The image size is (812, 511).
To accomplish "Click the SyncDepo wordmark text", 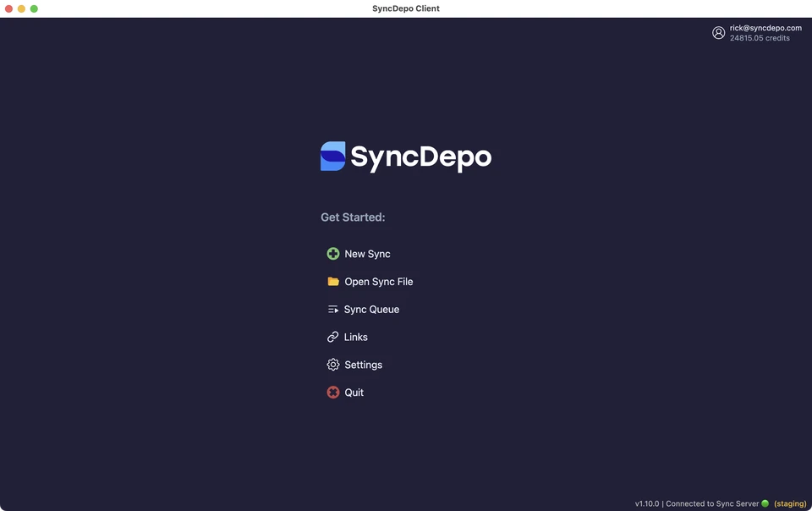I will (421, 157).
